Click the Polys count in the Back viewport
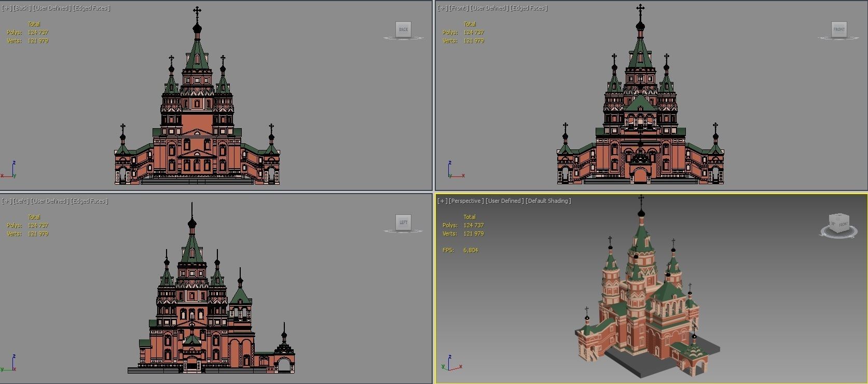This screenshot has width=868, height=384. [38, 32]
